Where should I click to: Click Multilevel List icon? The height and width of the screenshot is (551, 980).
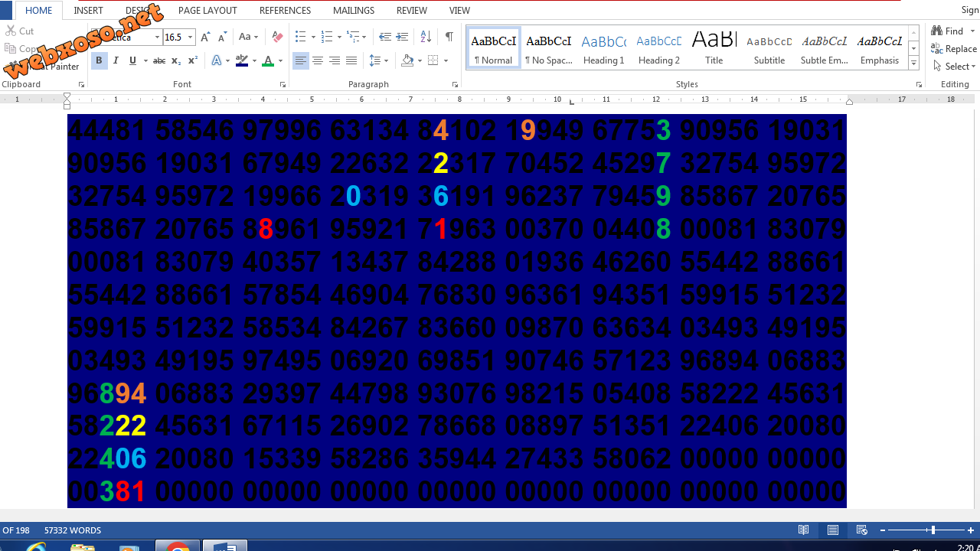click(353, 37)
